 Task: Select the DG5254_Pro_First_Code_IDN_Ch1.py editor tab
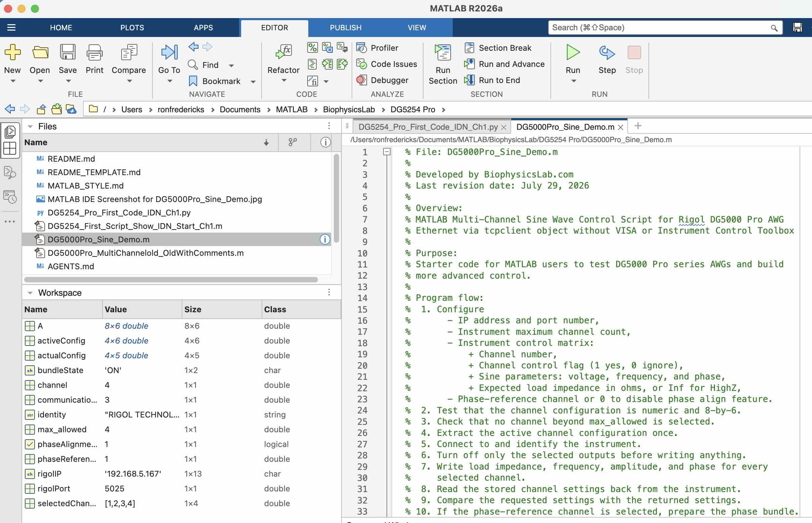[x=428, y=127]
